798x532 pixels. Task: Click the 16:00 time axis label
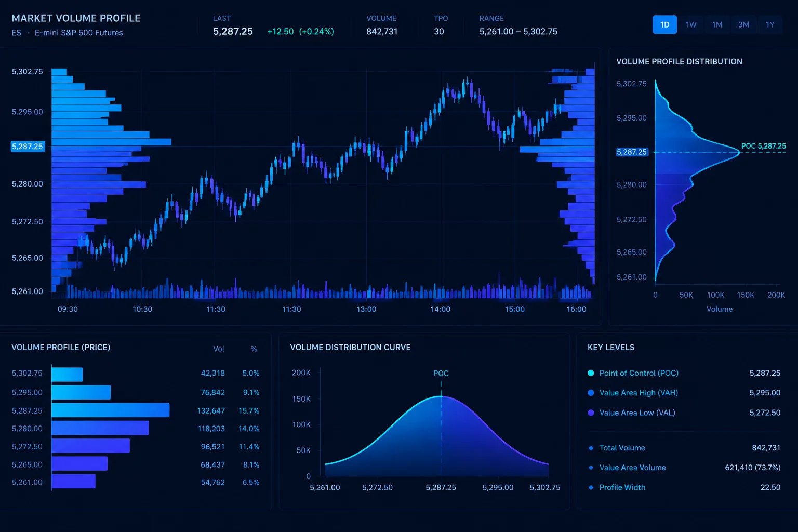point(576,309)
